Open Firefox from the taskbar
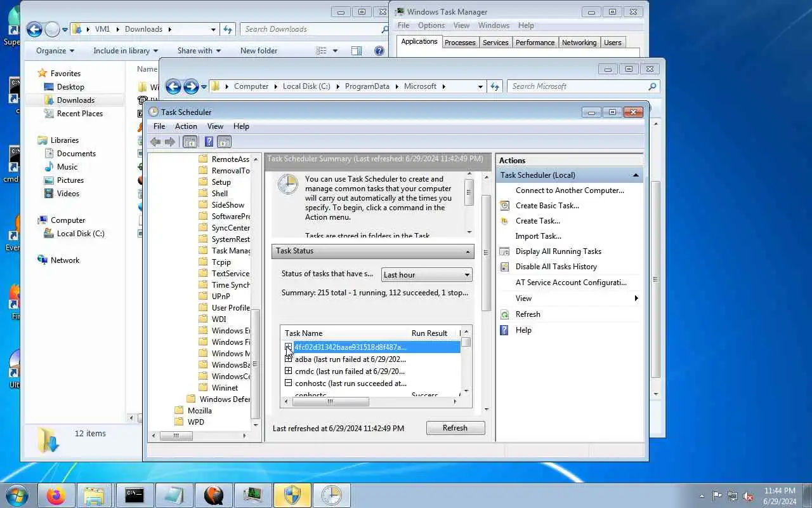The image size is (812, 508). pos(56,495)
